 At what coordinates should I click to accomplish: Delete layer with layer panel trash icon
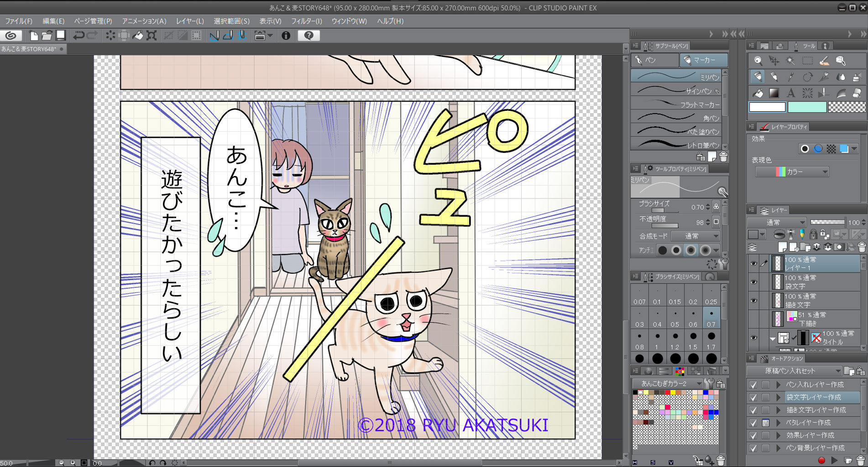(861, 247)
